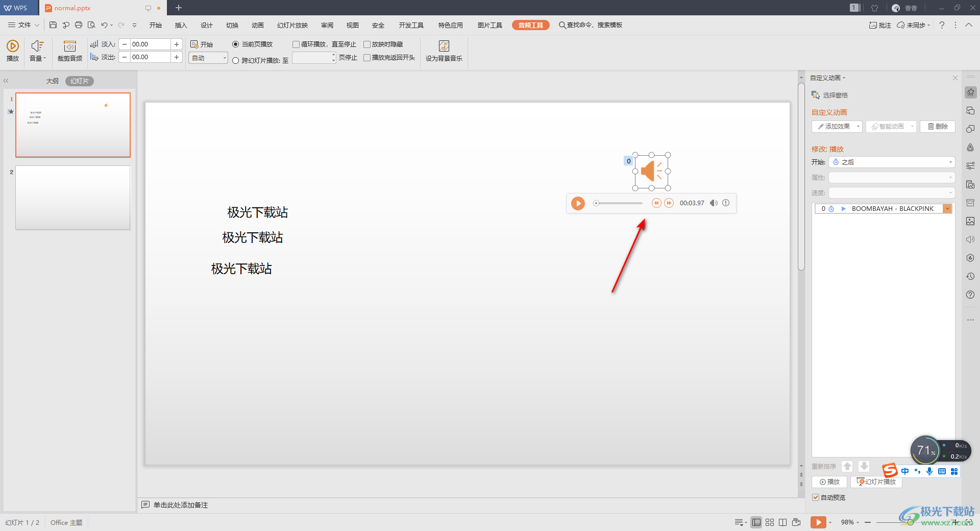Switch to normal view in status bar
Image resolution: width=980 pixels, height=531 pixels.
coord(756,522)
